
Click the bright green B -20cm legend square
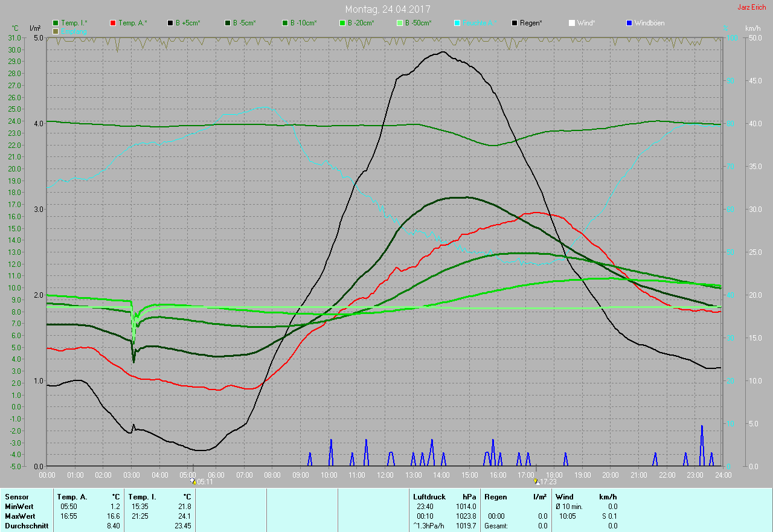click(342, 23)
